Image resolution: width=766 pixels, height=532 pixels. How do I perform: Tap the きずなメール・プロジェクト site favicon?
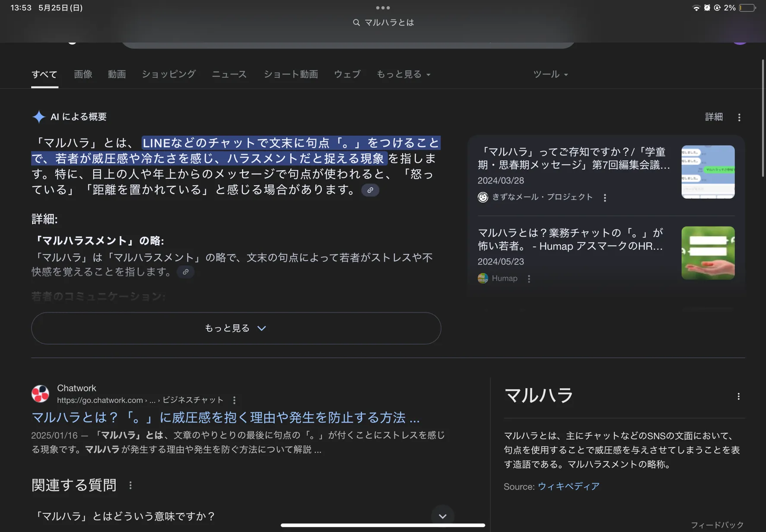coord(483,197)
